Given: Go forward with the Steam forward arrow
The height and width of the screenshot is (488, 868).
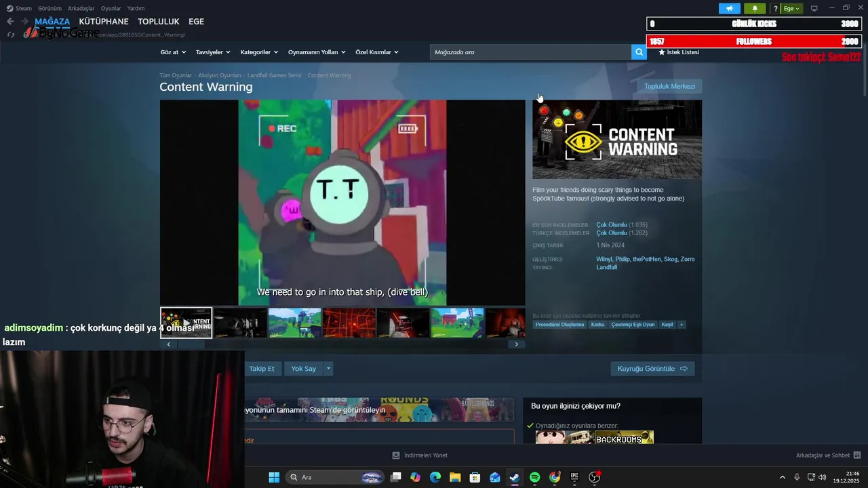Looking at the screenshot, I should [25, 22].
